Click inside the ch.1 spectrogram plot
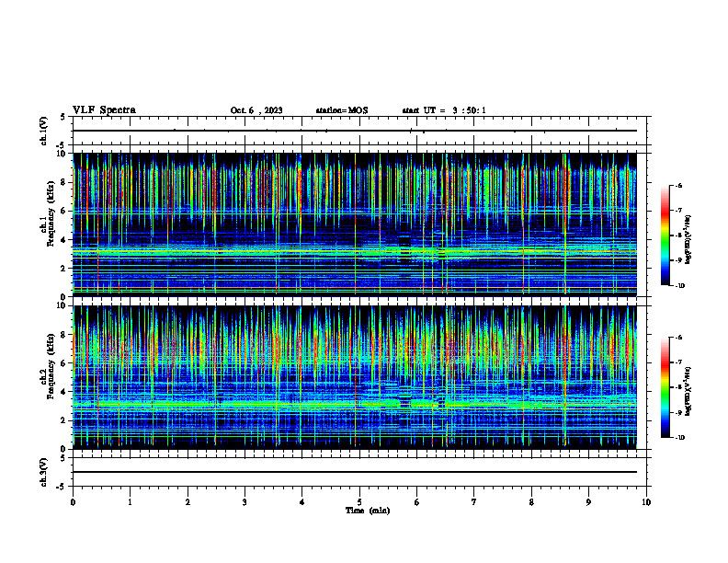 point(355,224)
